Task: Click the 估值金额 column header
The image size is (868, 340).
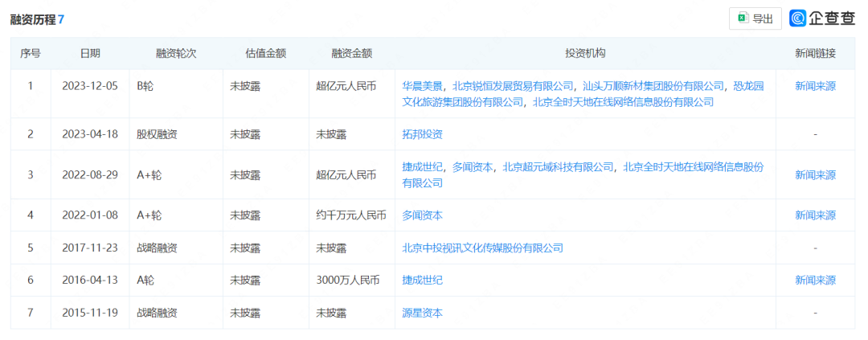Action: pos(266,54)
